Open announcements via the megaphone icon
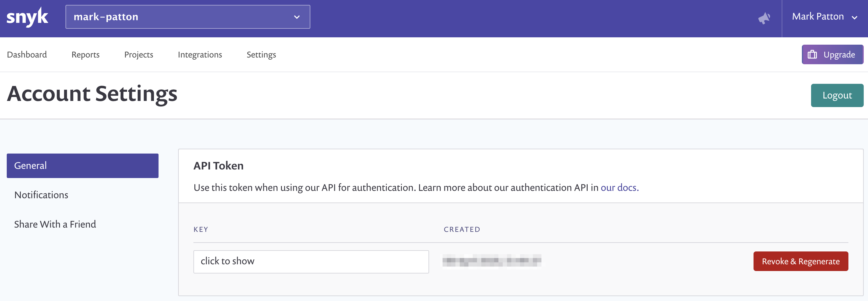This screenshot has width=868, height=301. click(x=764, y=19)
